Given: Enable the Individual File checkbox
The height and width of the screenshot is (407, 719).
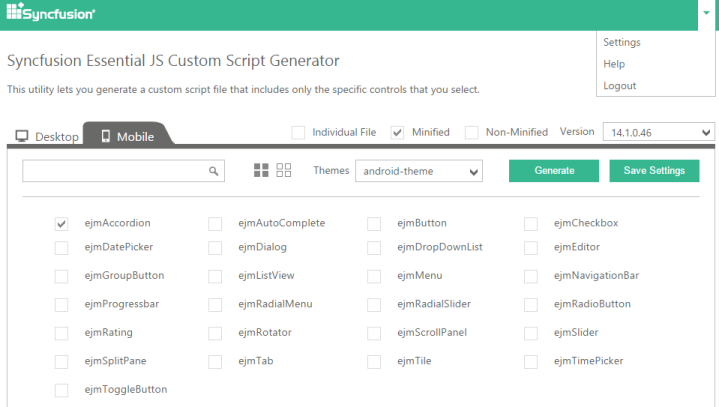Looking at the screenshot, I should (298, 133).
